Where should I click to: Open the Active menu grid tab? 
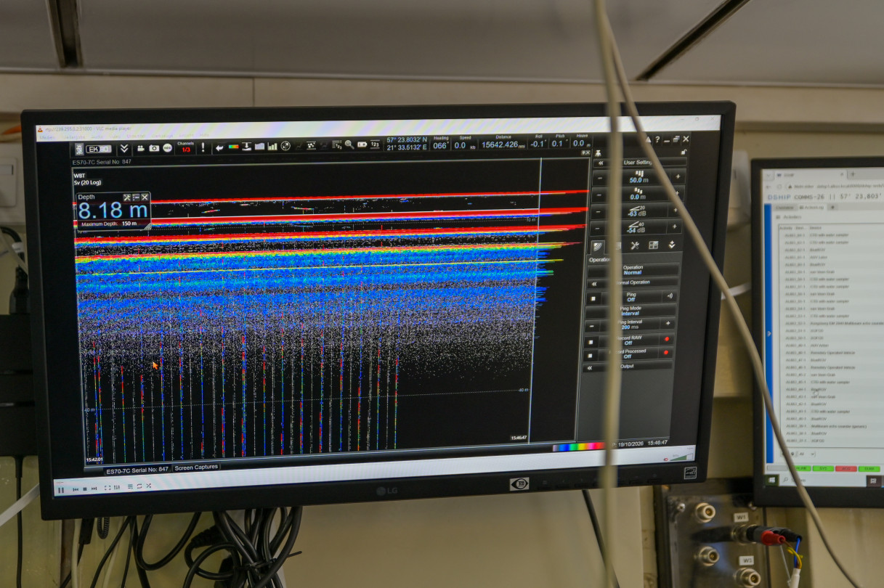653,245
